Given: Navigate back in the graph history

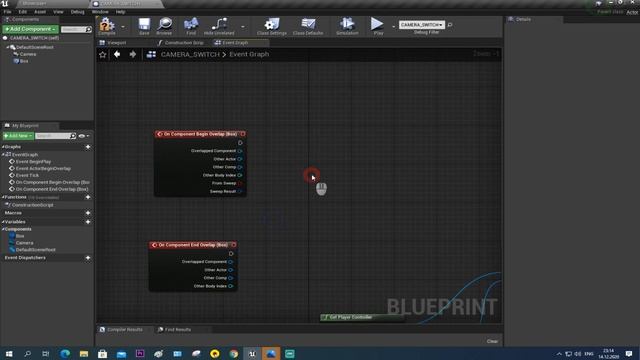Looking at the screenshot, I should 117,54.
